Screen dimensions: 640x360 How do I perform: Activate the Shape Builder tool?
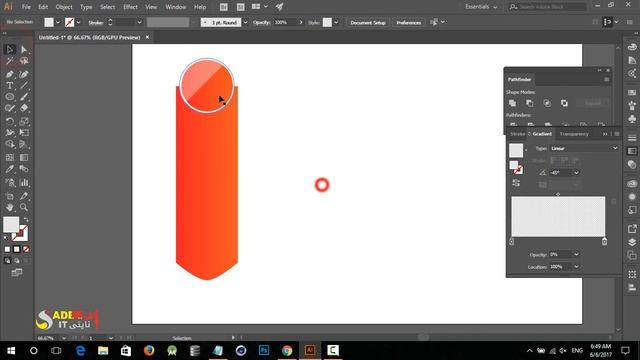(x=10, y=144)
